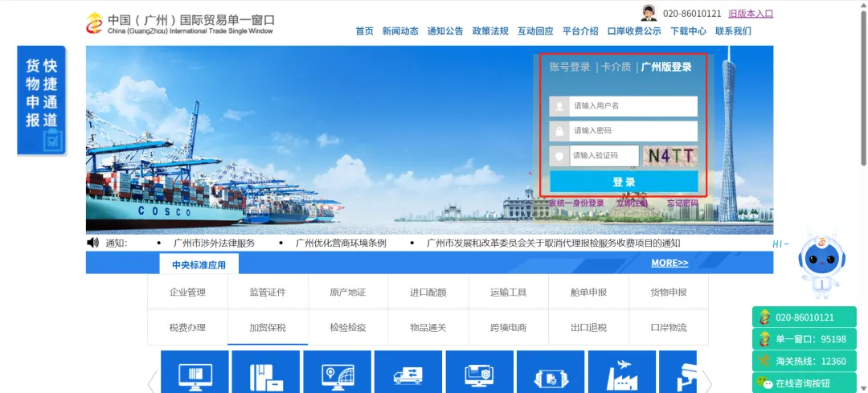
Task: Click the 忘记密码 link
Action: [x=682, y=203]
